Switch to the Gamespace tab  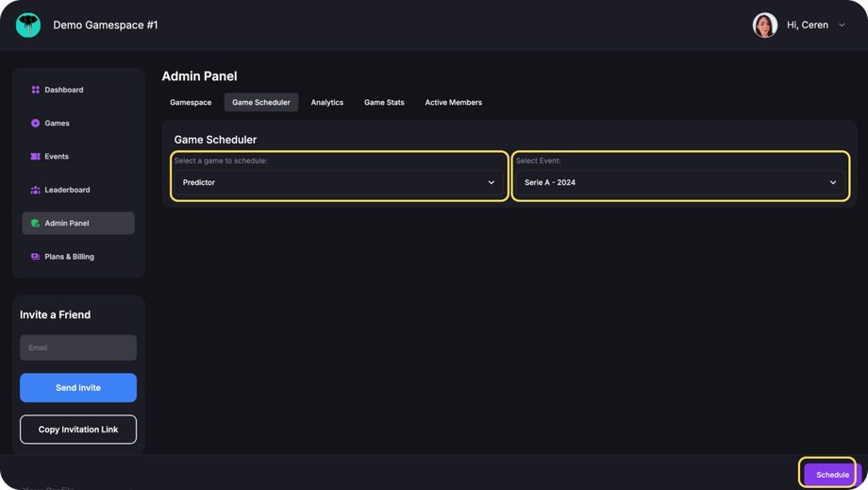point(191,102)
